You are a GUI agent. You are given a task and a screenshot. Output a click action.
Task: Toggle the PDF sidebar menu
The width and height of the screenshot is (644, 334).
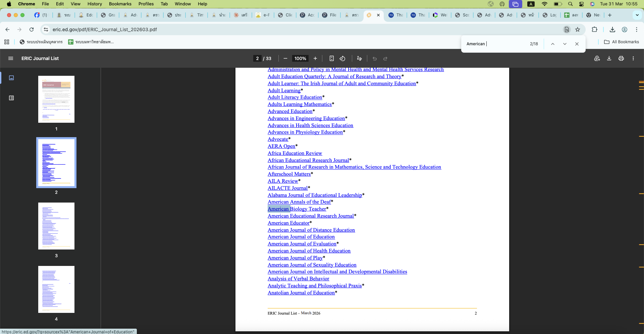tap(11, 58)
